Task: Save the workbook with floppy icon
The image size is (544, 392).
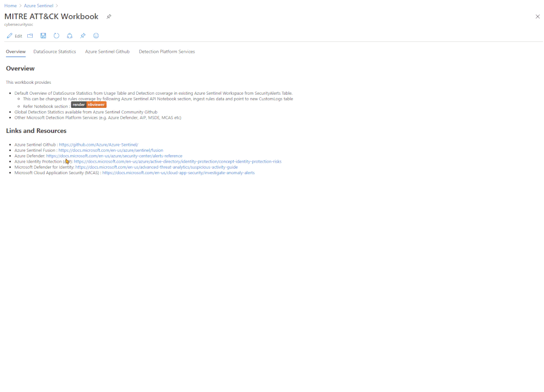Action: 43,36
